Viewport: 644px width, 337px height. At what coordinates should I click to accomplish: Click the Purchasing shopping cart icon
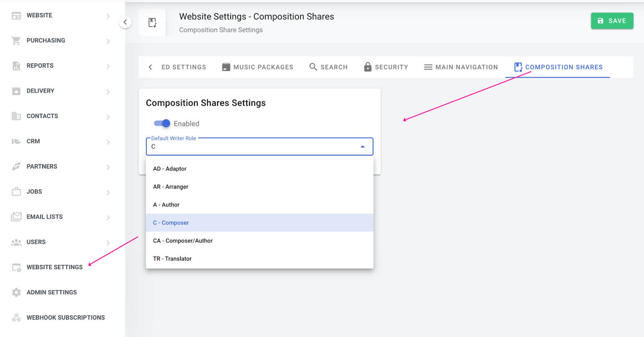(x=16, y=41)
